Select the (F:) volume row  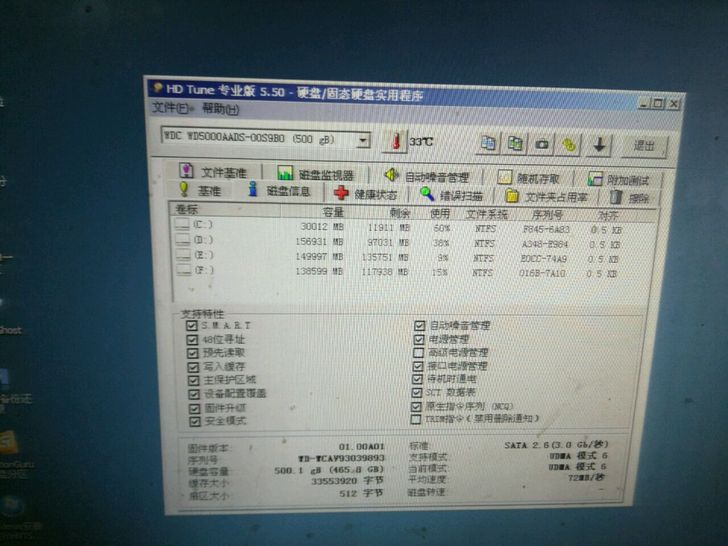399,272
